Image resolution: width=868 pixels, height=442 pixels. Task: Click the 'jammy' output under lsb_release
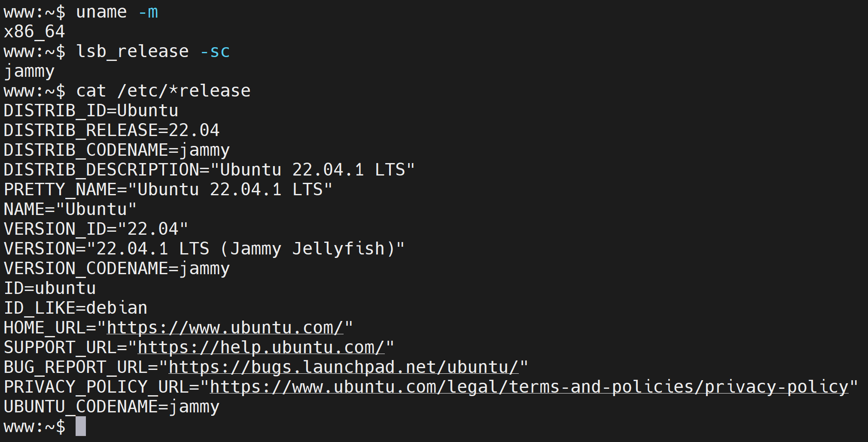pos(29,71)
